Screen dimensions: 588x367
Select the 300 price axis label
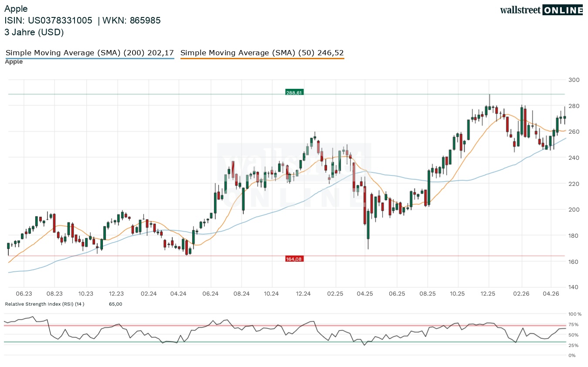(x=573, y=80)
